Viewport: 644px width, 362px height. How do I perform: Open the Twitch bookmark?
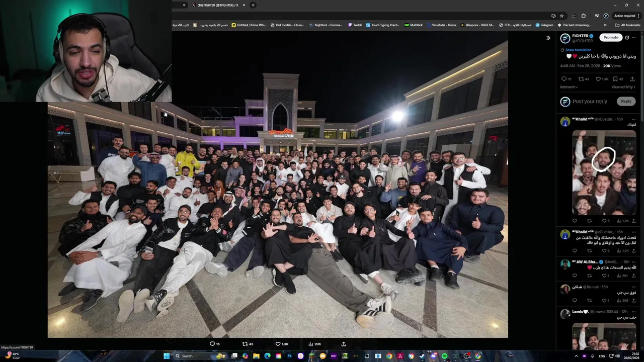(x=355, y=25)
